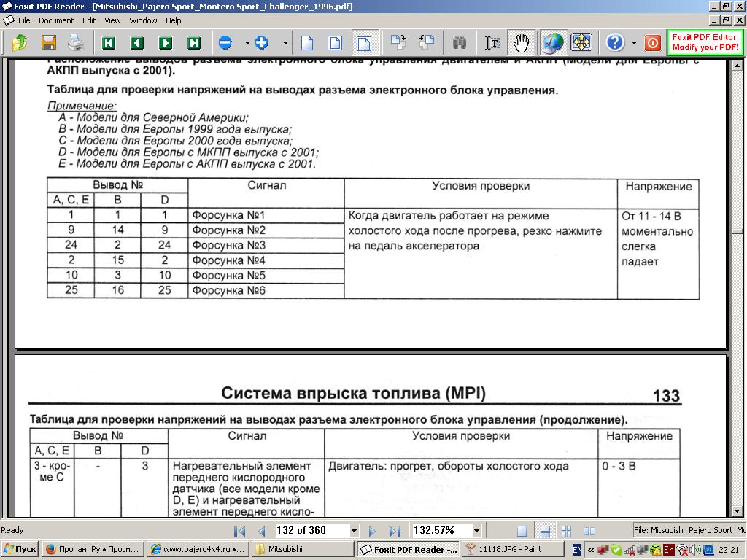Viewport: 747px width, 560px height.
Task: Click the green Next Page toolbar button
Action: [166, 43]
